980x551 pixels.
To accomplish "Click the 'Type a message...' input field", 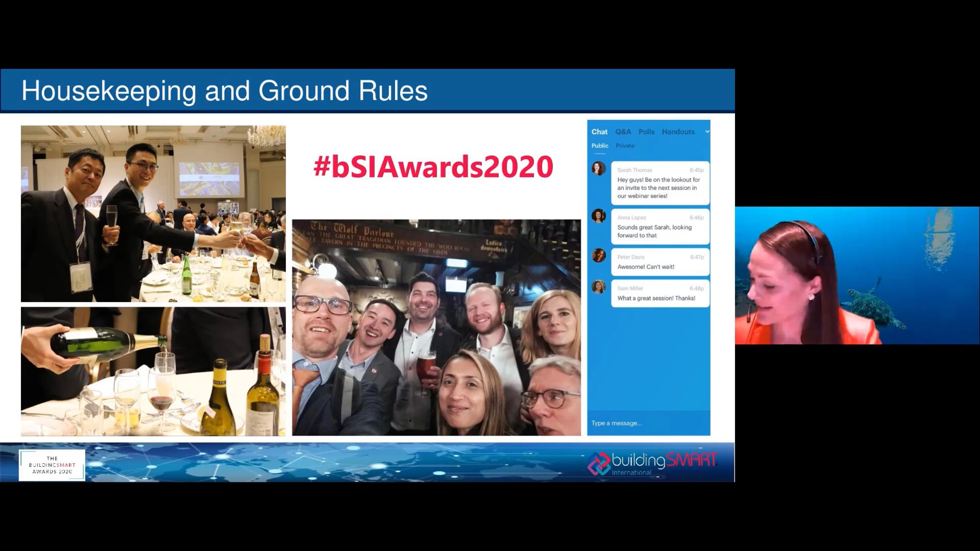I will coord(649,423).
